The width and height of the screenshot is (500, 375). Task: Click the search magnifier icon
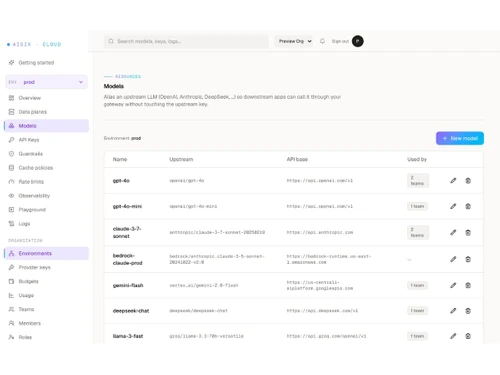111,41
